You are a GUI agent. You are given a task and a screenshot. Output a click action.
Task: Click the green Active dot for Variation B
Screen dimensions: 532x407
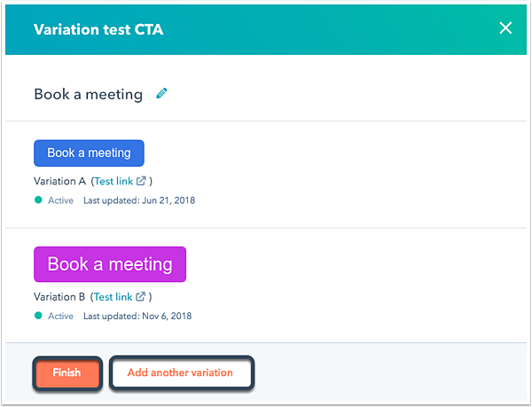[x=38, y=316]
